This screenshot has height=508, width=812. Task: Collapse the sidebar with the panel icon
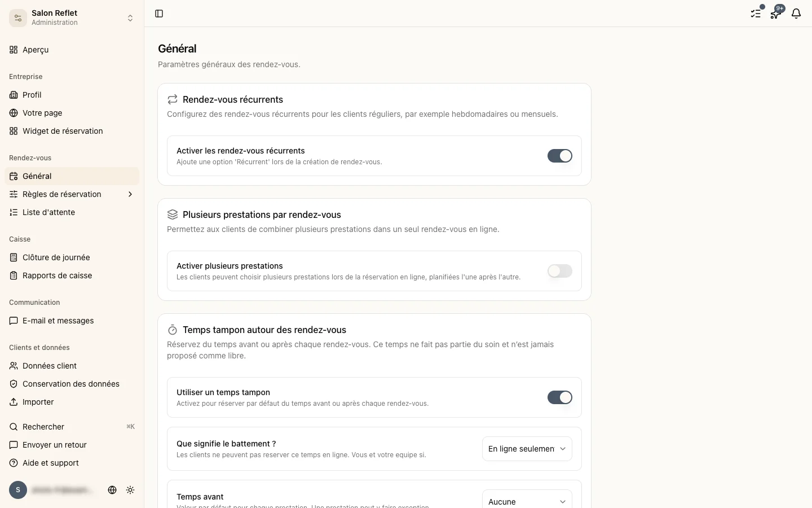click(x=159, y=14)
